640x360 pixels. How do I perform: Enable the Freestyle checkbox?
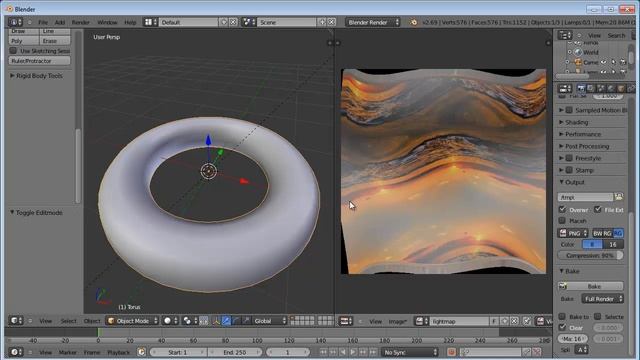tap(569, 158)
